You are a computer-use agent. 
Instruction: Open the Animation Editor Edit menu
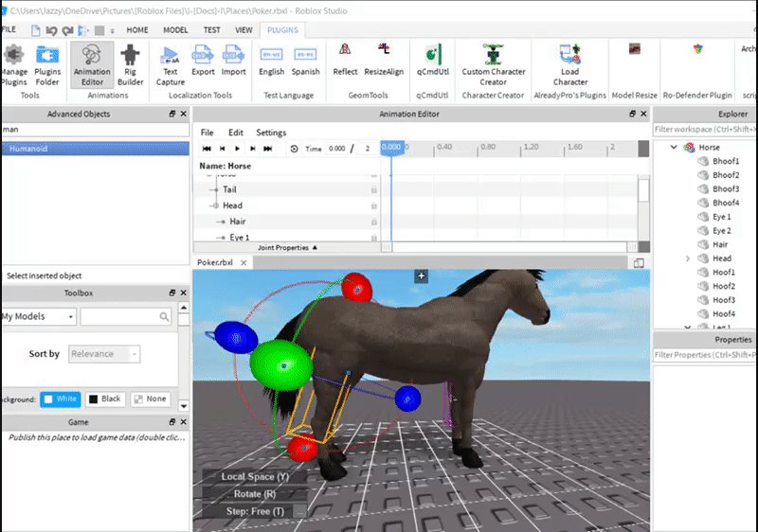click(235, 133)
